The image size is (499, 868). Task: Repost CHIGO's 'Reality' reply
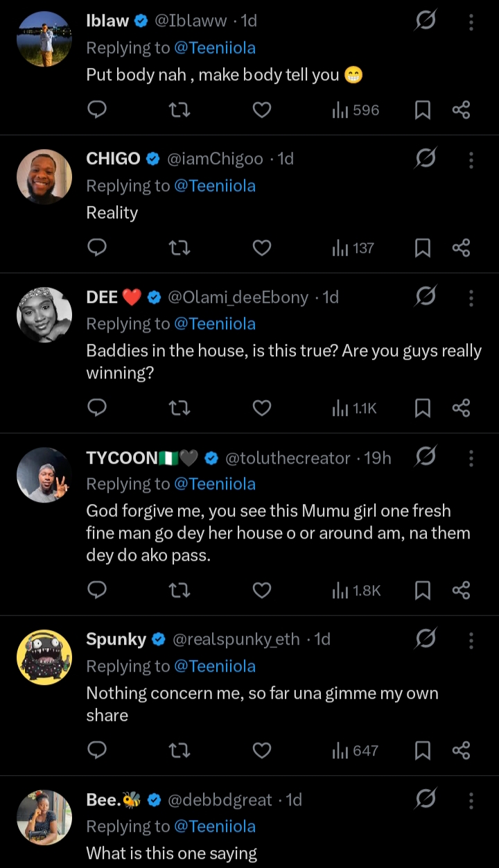(x=180, y=248)
